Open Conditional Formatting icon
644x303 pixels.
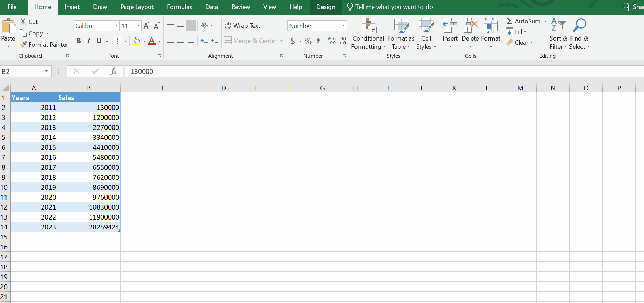point(369,25)
